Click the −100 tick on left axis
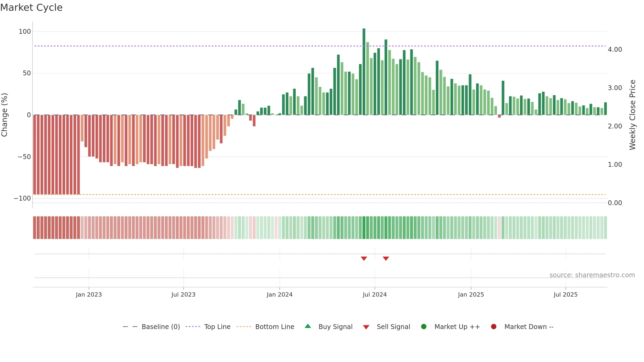The width and height of the screenshot is (644, 362). pos(22,198)
